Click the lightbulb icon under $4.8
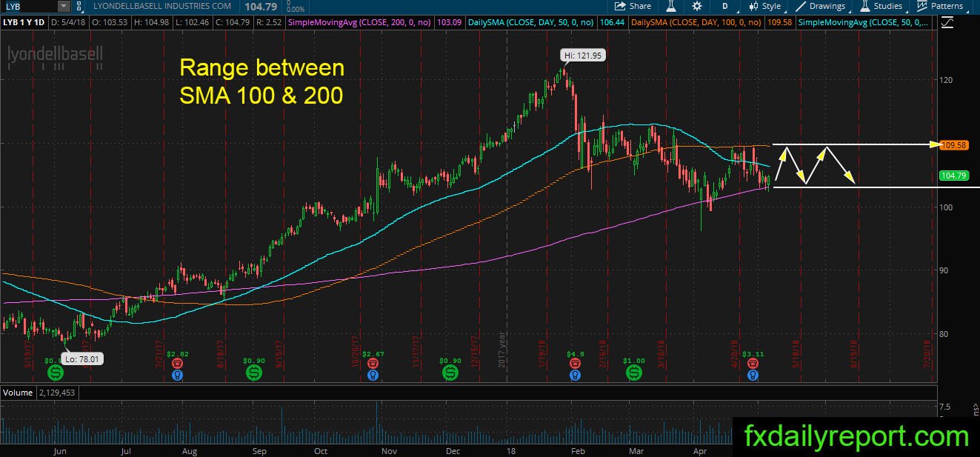This screenshot has width=980, height=457. tap(575, 376)
